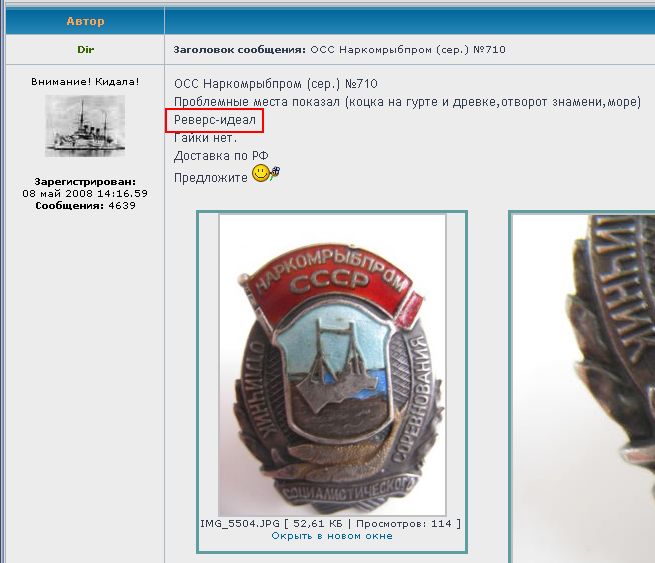The image size is (655, 563).
Task: Click the Предложите text
Action: pos(211,178)
